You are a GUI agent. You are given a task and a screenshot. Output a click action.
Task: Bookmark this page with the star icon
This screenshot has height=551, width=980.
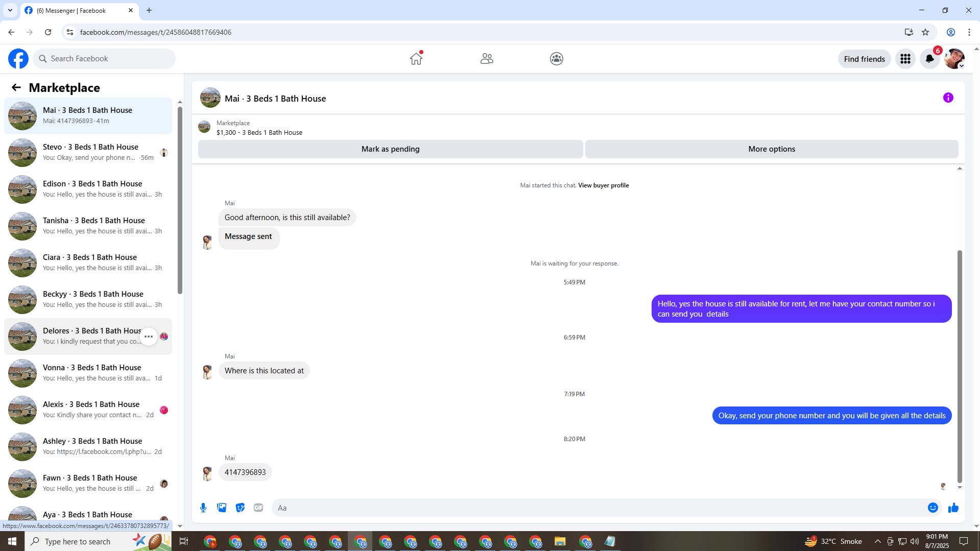925,32
